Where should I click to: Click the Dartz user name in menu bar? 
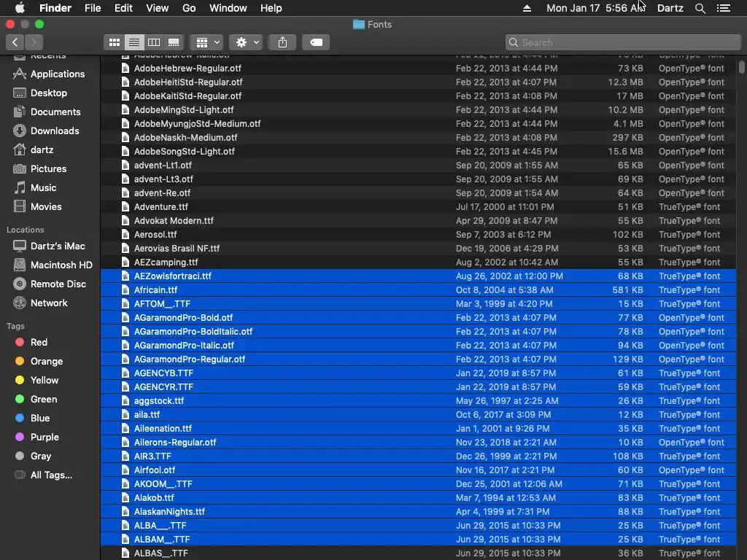click(x=670, y=8)
